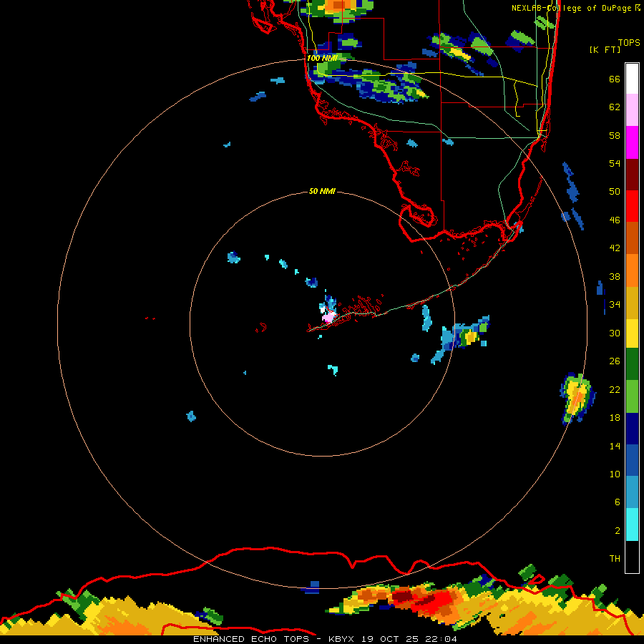Click the legend value 50
644x644 pixels.
(x=615, y=192)
